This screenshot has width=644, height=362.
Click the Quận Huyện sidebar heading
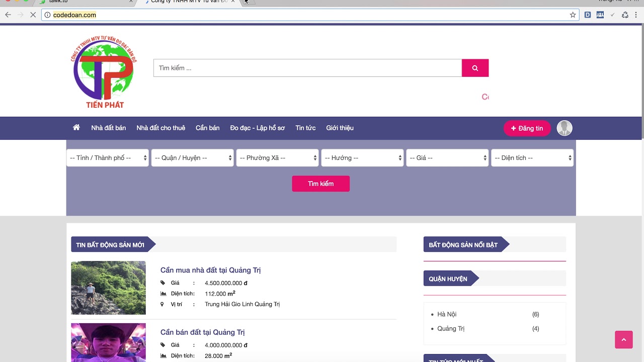448,279
